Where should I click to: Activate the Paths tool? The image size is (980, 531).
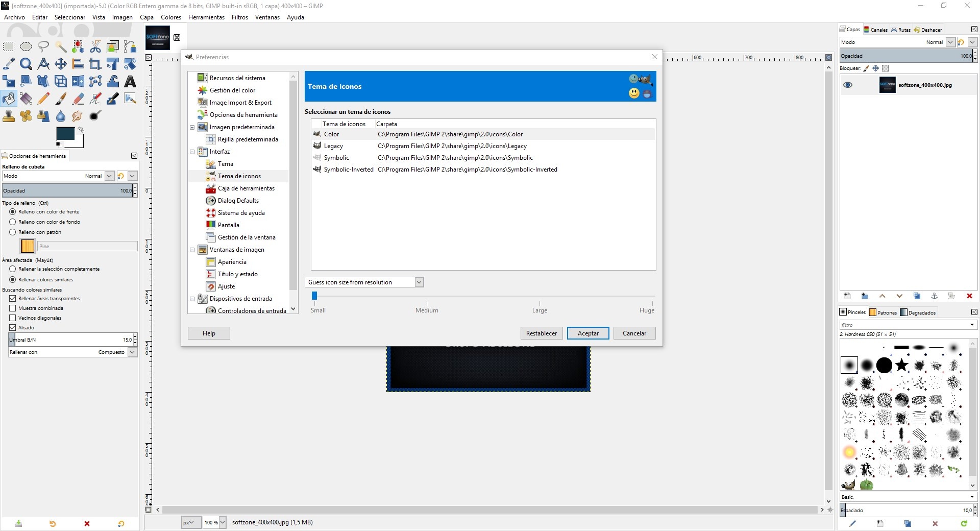[x=130, y=47]
